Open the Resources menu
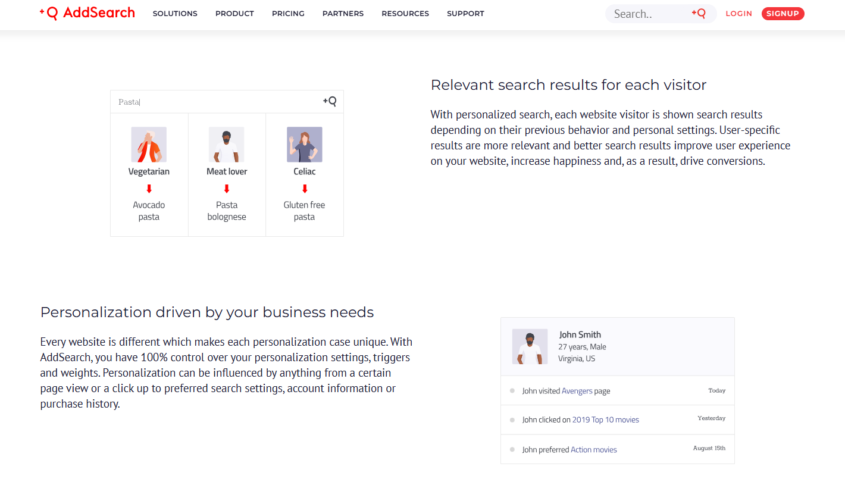 [405, 14]
